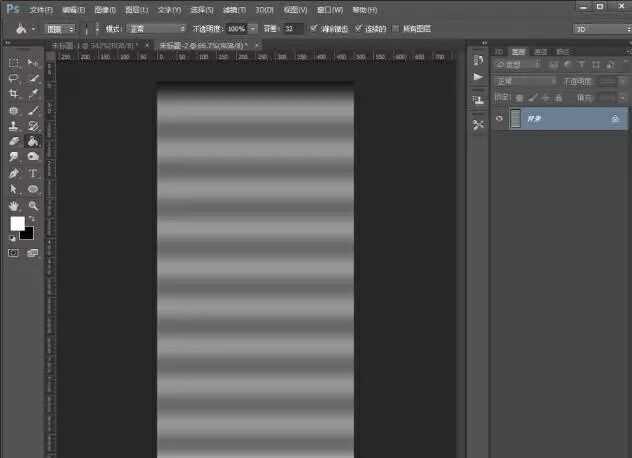Click the tolerance (容差) input field

[292, 28]
